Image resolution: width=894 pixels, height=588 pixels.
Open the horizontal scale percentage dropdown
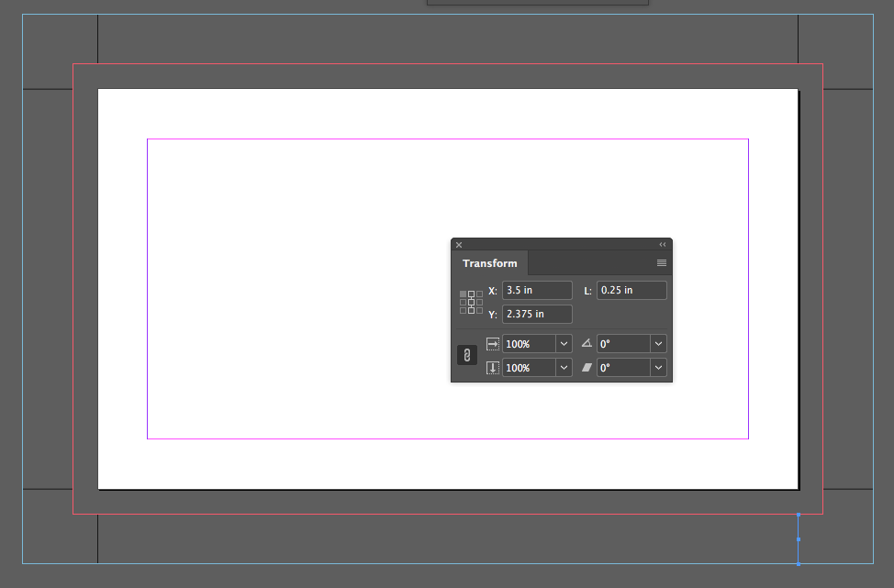564,344
